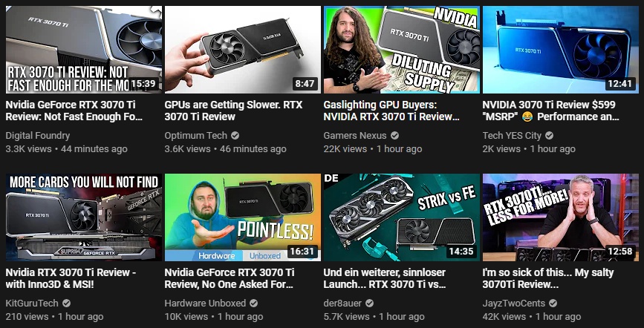644x328 pixels.
Task: Open the KitGuru "More cards" thumbnail
Action: point(84,217)
